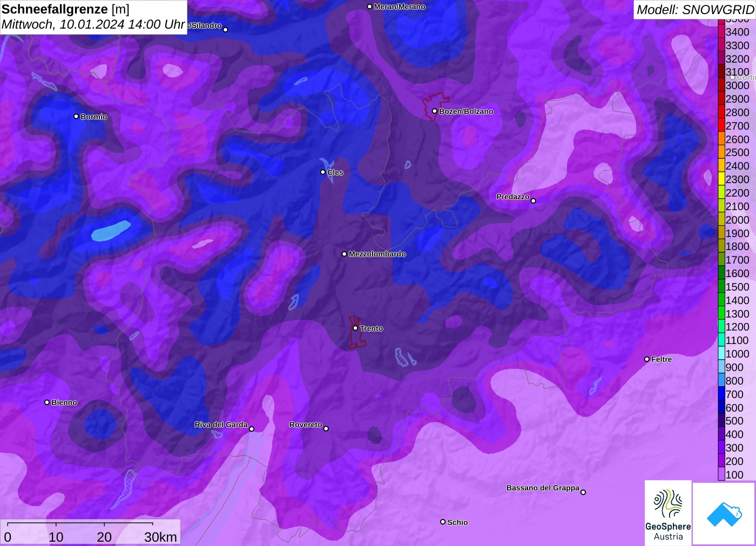Click the Riva del Garda marker

[x=252, y=429]
